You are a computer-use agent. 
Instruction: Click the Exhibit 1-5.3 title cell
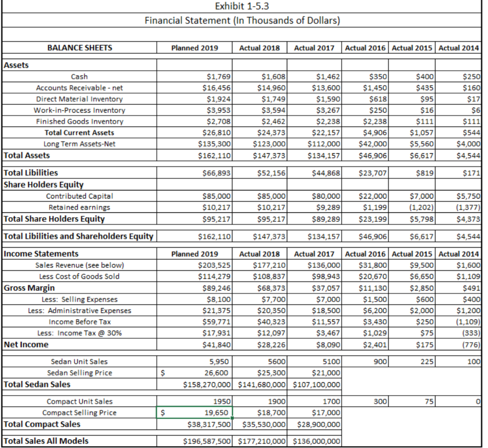(x=242, y=6)
